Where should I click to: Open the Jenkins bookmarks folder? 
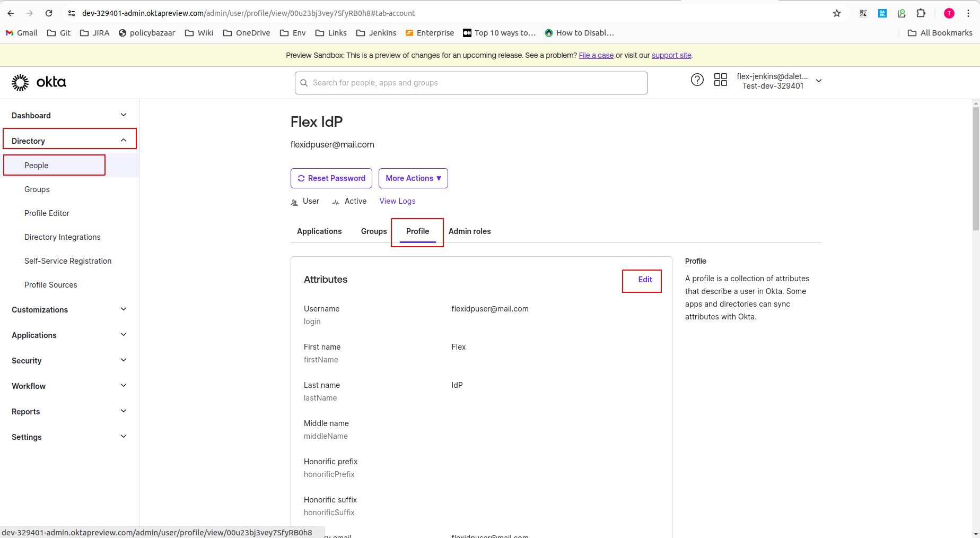[377, 33]
